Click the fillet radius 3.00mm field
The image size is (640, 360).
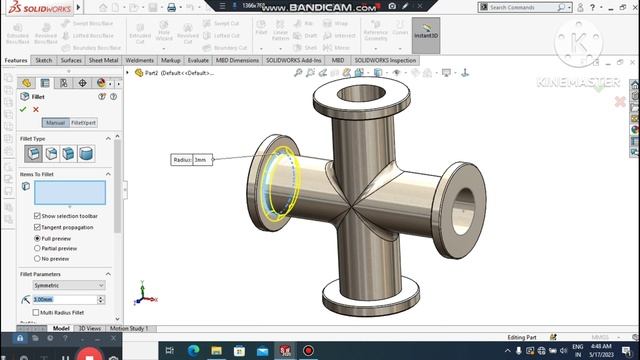pyautogui.click(x=65, y=300)
